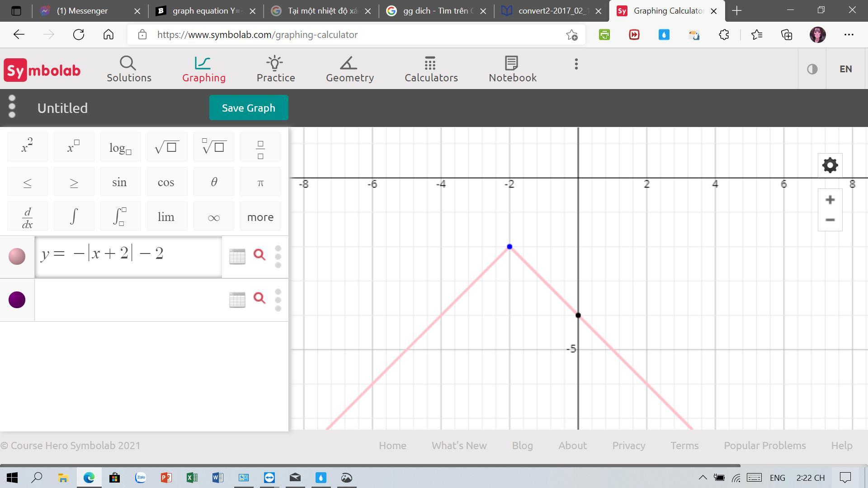This screenshot has width=868, height=488.
Task: Click the empty second equation input field
Action: pyautogui.click(x=129, y=300)
